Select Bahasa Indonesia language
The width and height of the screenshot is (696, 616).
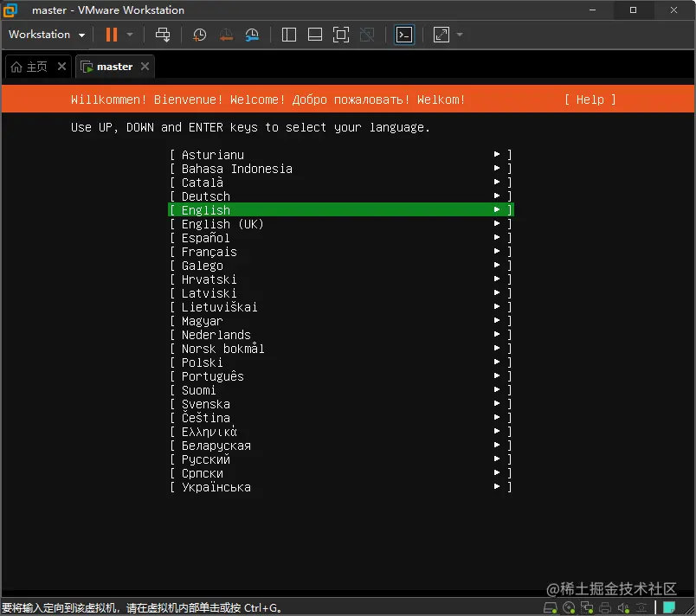pos(341,169)
